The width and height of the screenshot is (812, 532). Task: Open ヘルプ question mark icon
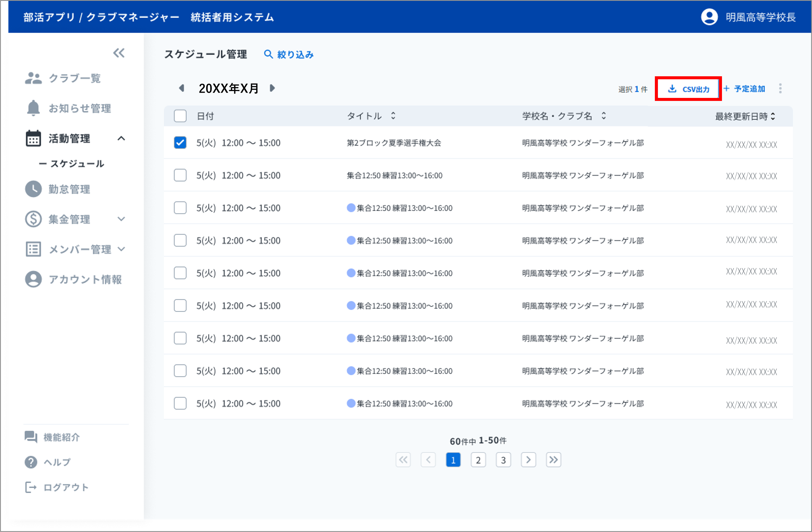coord(31,462)
